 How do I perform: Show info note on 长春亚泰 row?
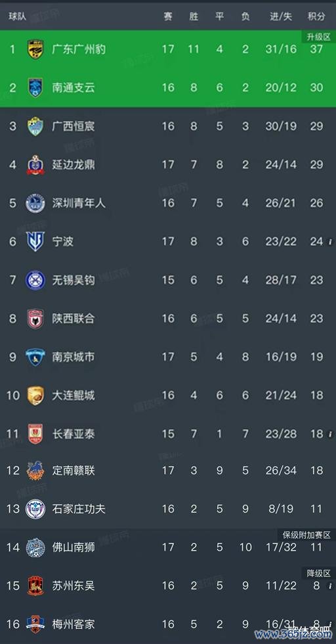coord(330,434)
